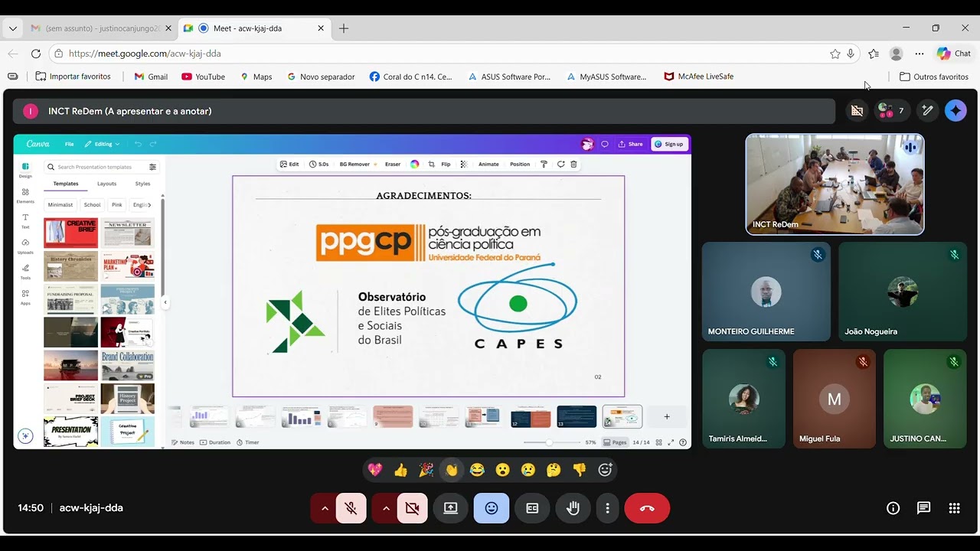Leave the call with the red hang-up button
The width and height of the screenshot is (980, 551).
click(647, 508)
